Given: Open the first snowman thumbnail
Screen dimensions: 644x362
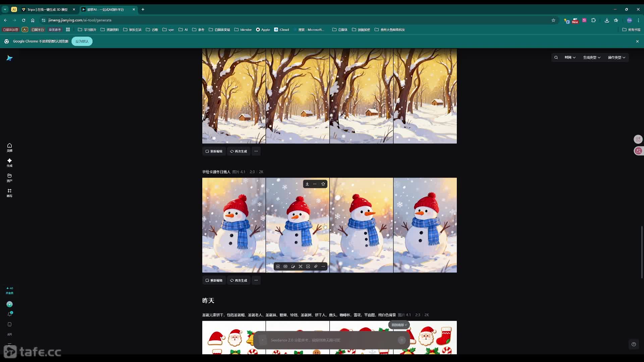Looking at the screenshot, I should pyautogui.click(x=234, y=225).
